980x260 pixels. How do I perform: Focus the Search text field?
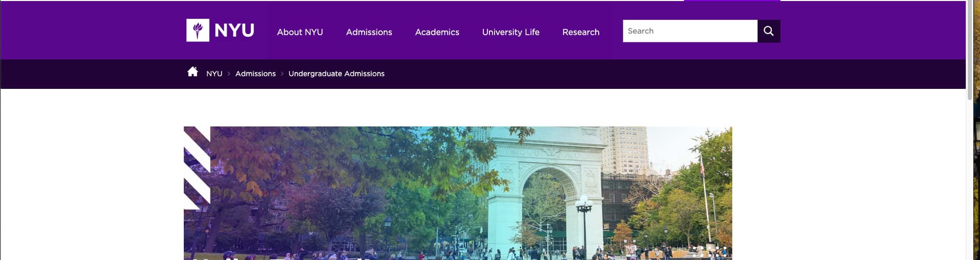(x=690, y=31)
